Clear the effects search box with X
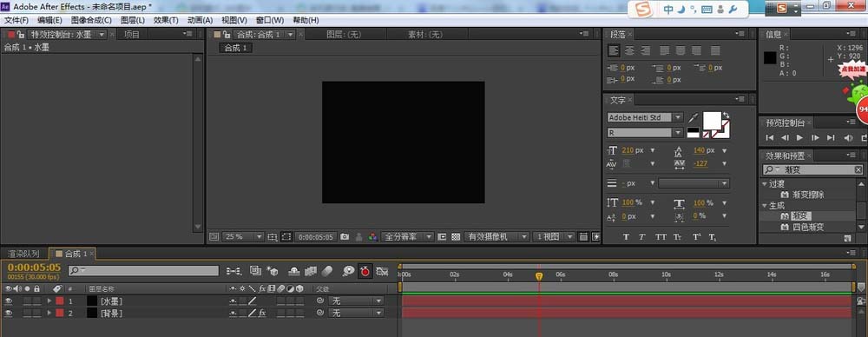 click(858, 170)
